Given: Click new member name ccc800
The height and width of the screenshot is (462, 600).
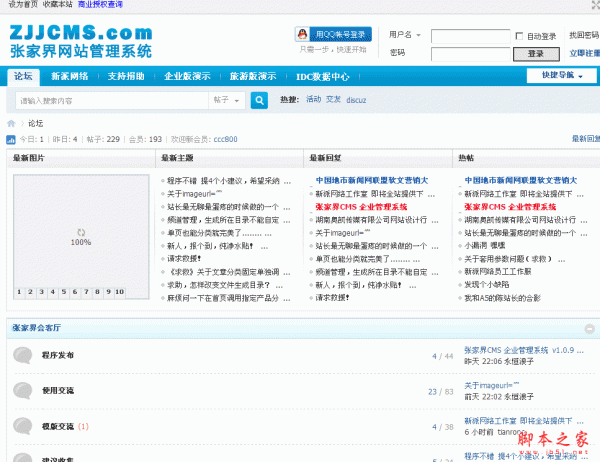Looking at the screenshot, I should click(x=225, y=139).
